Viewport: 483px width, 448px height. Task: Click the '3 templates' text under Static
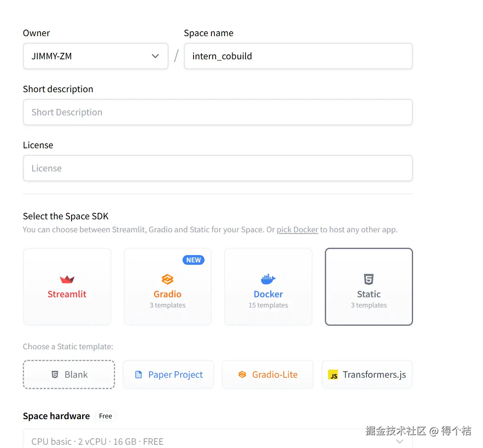[x=369, y=305]
